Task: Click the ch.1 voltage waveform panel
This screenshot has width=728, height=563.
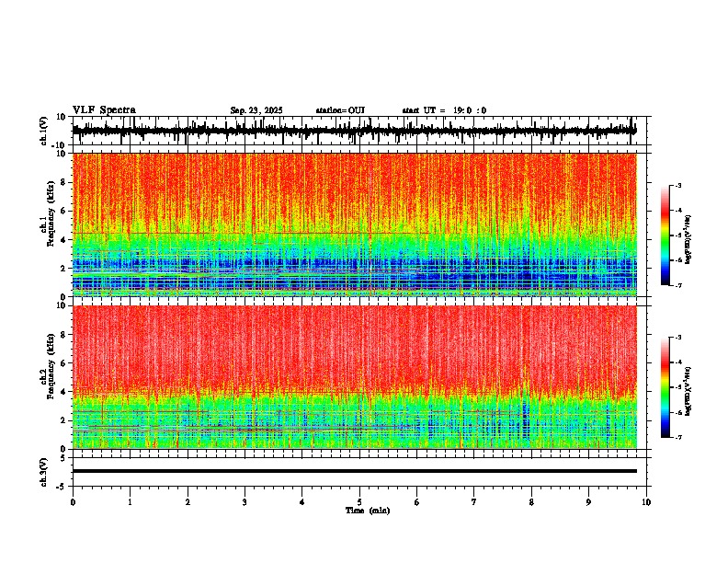Action: [359, 131]
